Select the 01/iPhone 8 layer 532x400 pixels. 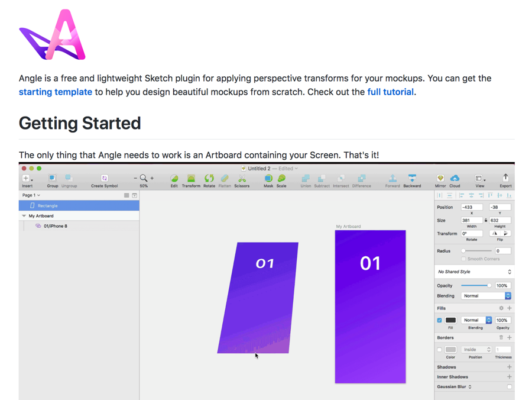click(x=79, y=226)
